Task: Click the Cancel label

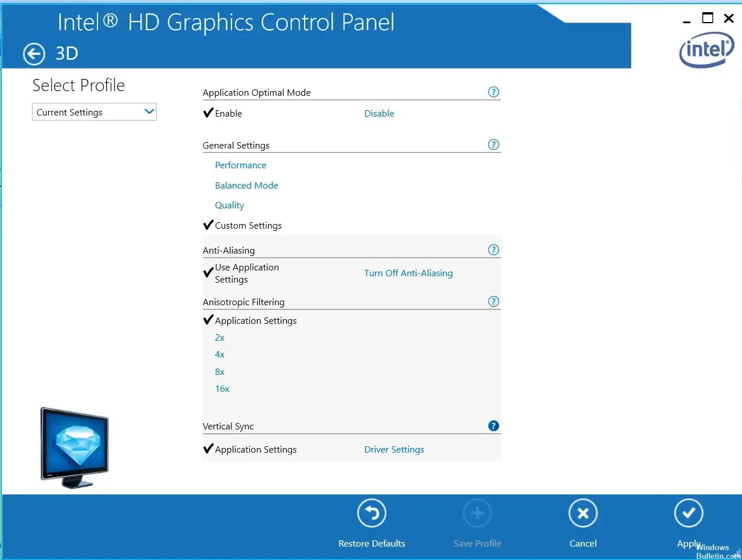Action: [583, 544]
